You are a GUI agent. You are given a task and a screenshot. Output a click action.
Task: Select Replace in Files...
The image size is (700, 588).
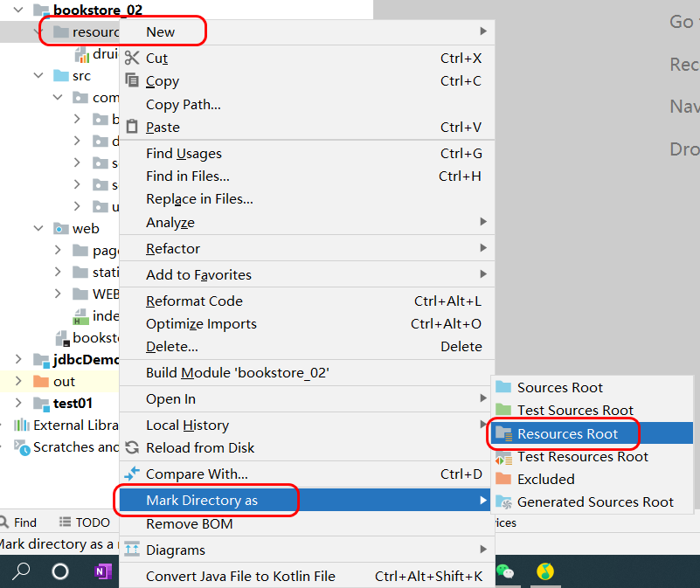[307, 198]
